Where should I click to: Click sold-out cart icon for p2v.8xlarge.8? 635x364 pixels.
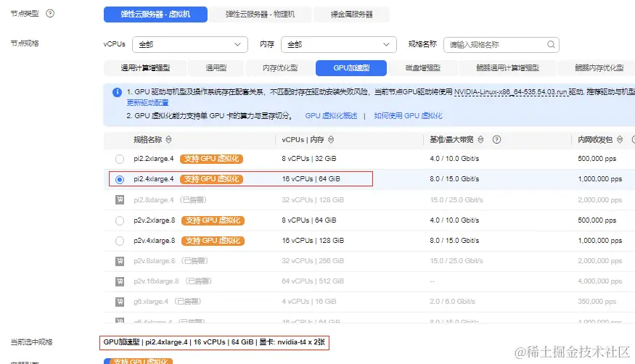[x=120, y=261]
